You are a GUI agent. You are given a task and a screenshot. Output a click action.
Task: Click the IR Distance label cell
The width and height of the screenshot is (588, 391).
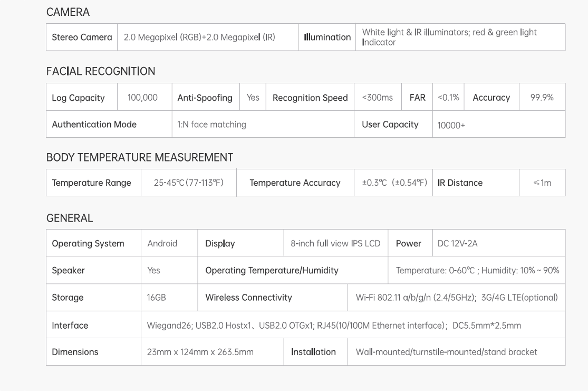point(476,183)
